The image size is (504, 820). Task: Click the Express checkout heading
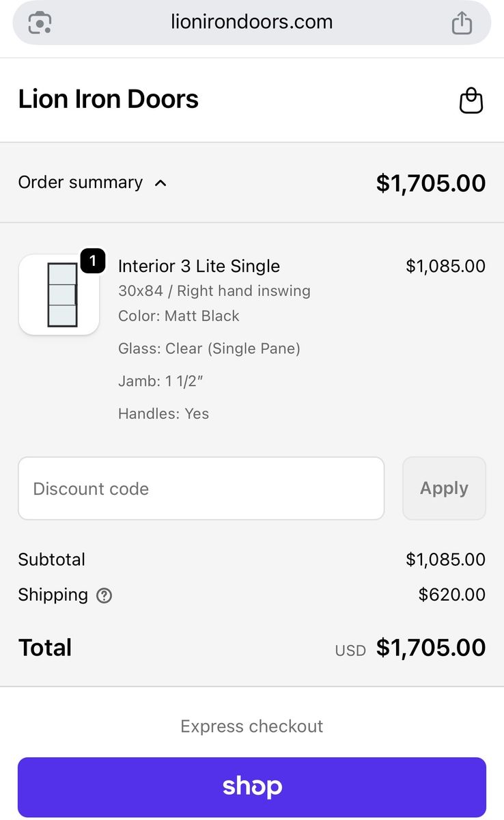click(x=252, y=726)
